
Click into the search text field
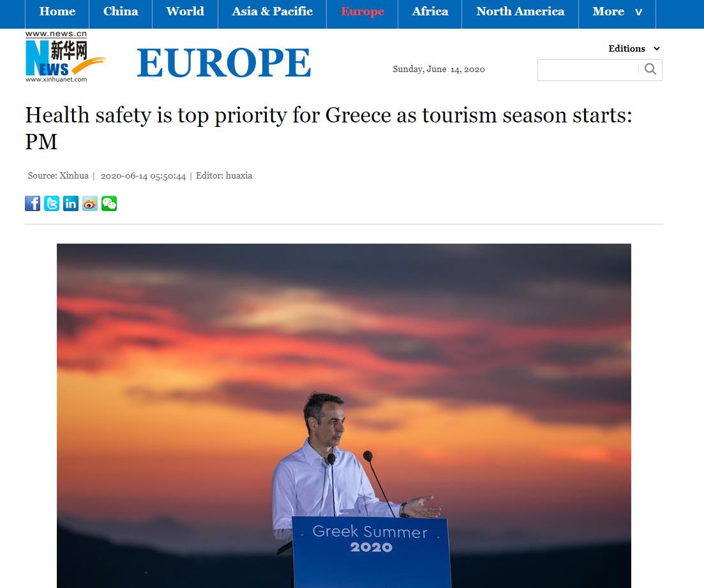coord(588,70)
